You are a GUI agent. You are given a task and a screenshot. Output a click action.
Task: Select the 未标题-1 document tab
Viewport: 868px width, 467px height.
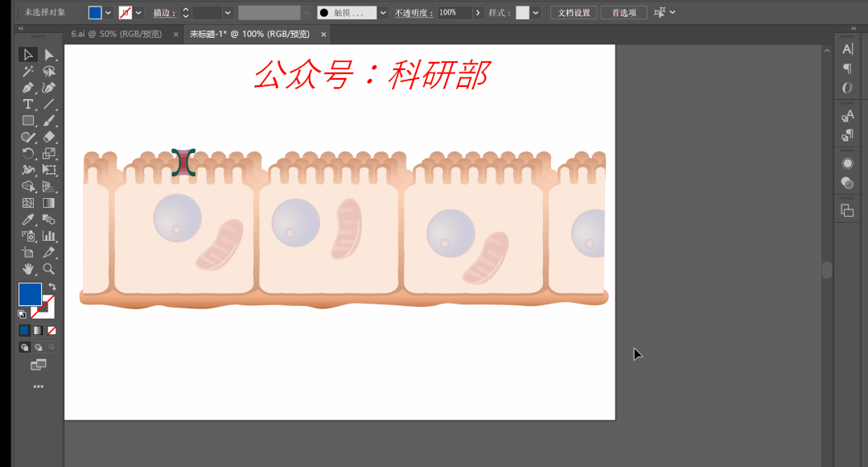[x=249, y=34]
